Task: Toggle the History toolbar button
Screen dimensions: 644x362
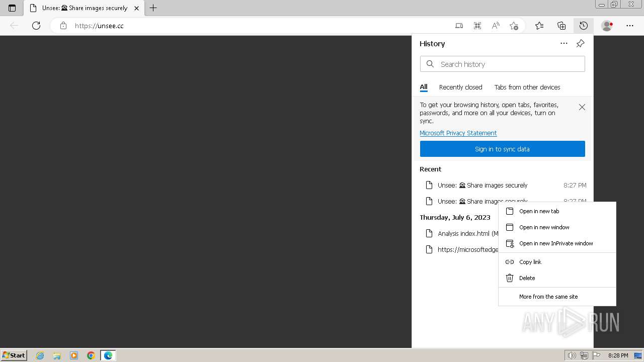Action: [x=583, y=26]
